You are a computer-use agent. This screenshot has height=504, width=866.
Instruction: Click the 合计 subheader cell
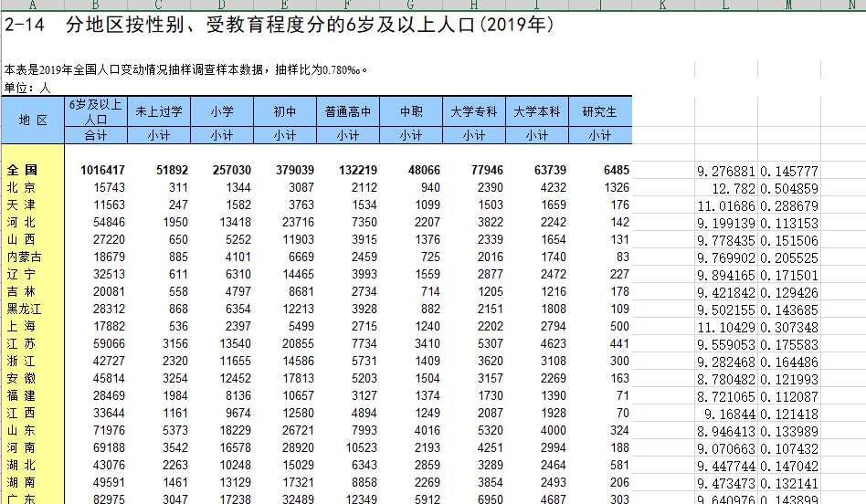tap(96, 135)
